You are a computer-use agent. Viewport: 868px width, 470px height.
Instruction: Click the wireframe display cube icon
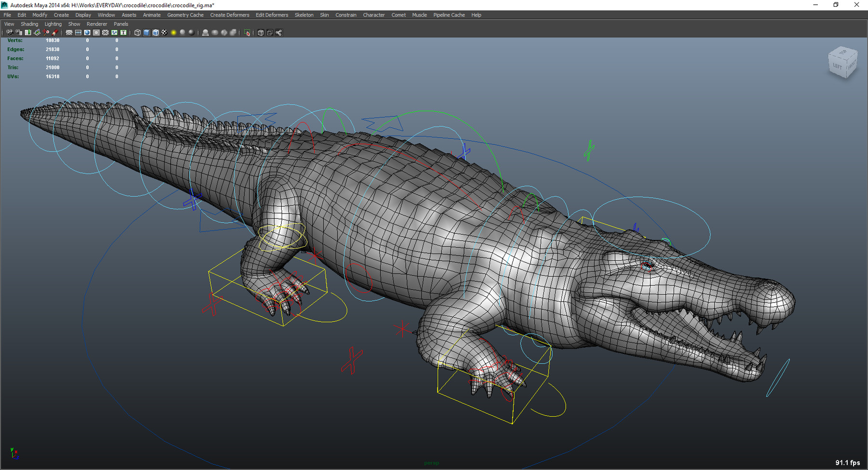point(138,33)
